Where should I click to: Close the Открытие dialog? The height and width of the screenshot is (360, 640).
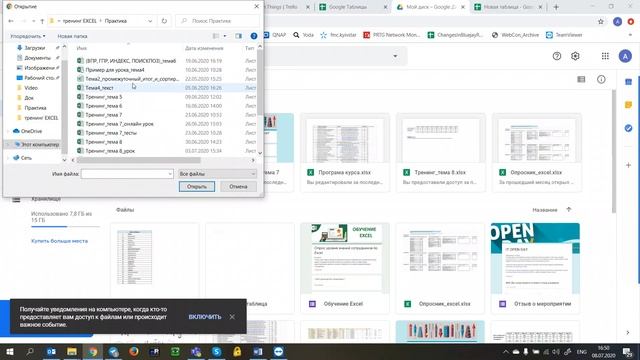(x=256, y=6)
